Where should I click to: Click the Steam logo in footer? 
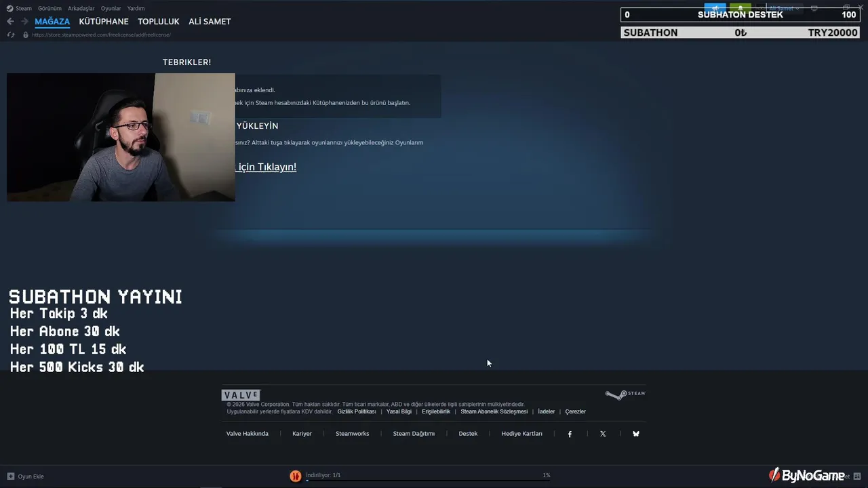coord(625,394)
